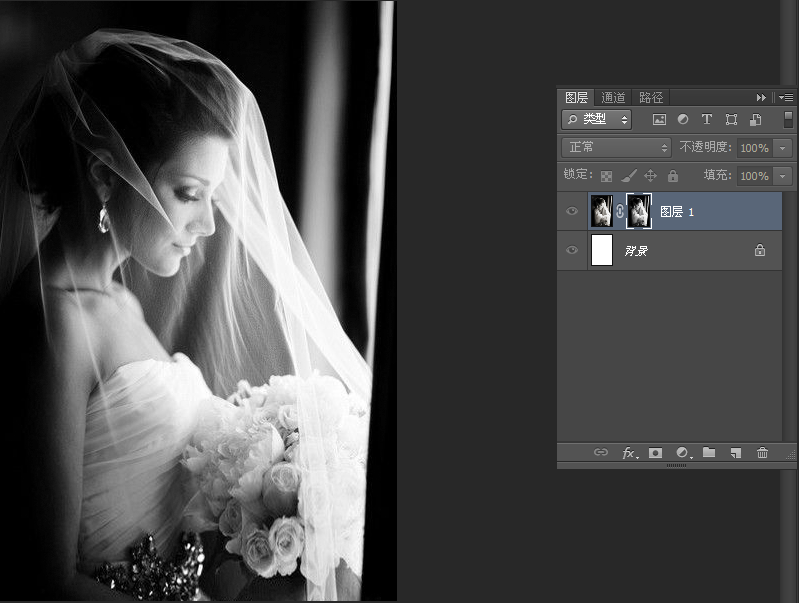The image size is (799, 603).
Task: Open the 类型 filter type dropdown
Action: coord(597,119)
